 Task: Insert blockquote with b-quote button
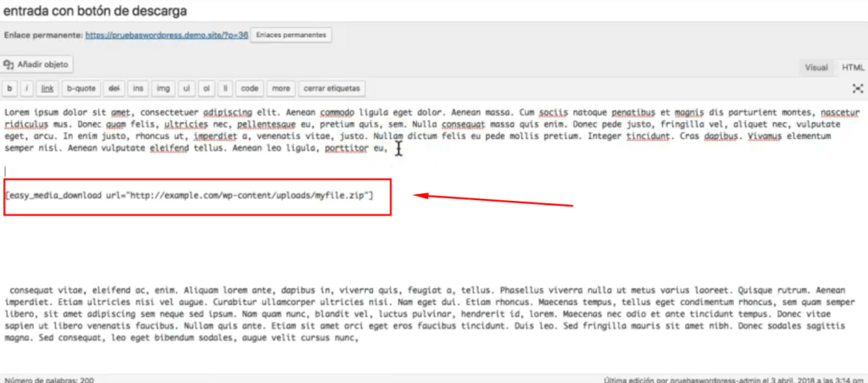click(x=81, y=88)
